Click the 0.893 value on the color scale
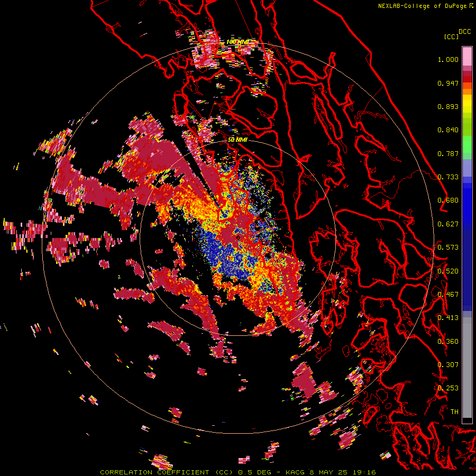Image resolution: width=476 pixels, height=476 pixels. 448,106
